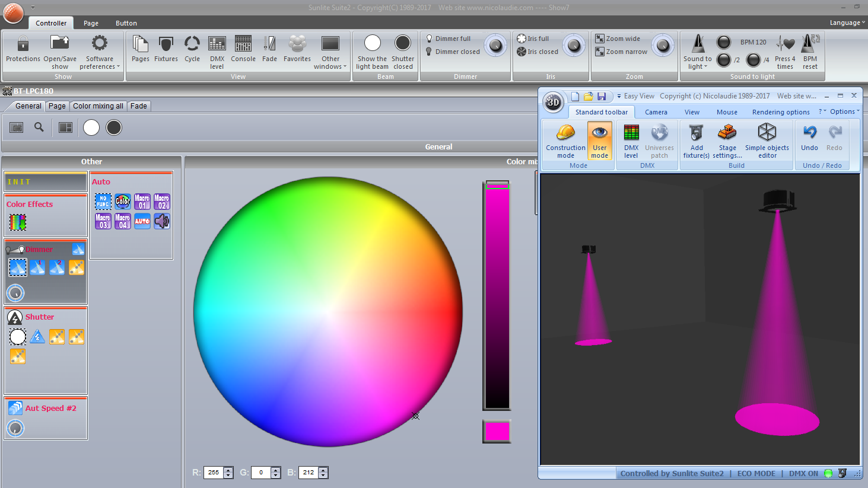Select the Color preset in Auto panel
The width and height of the screenshot is (868, 488).
tap(123, 202)
